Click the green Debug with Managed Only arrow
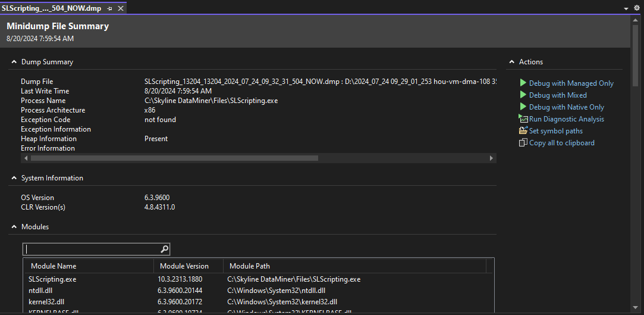The height and width of the screenshot is (315, 644). (523, 83)
